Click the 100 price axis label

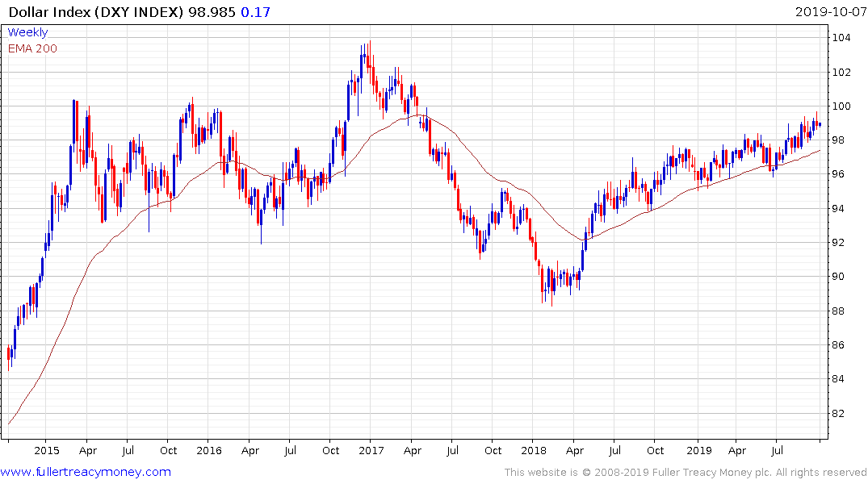point(841,106)
